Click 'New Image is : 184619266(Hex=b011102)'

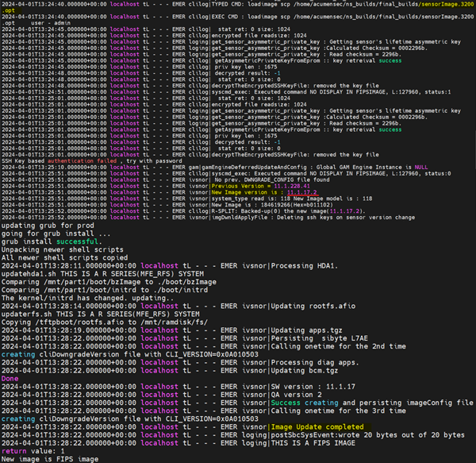[x=272, y=205]
